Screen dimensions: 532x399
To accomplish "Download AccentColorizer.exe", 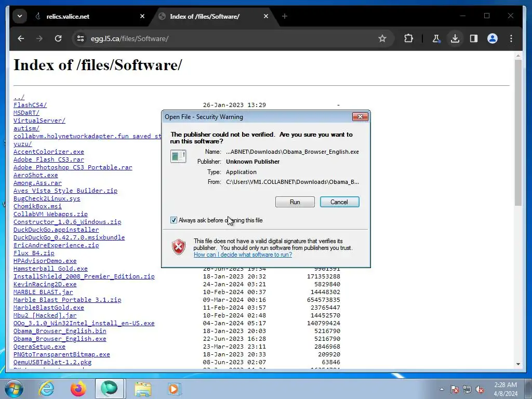I will click(49, 152).
